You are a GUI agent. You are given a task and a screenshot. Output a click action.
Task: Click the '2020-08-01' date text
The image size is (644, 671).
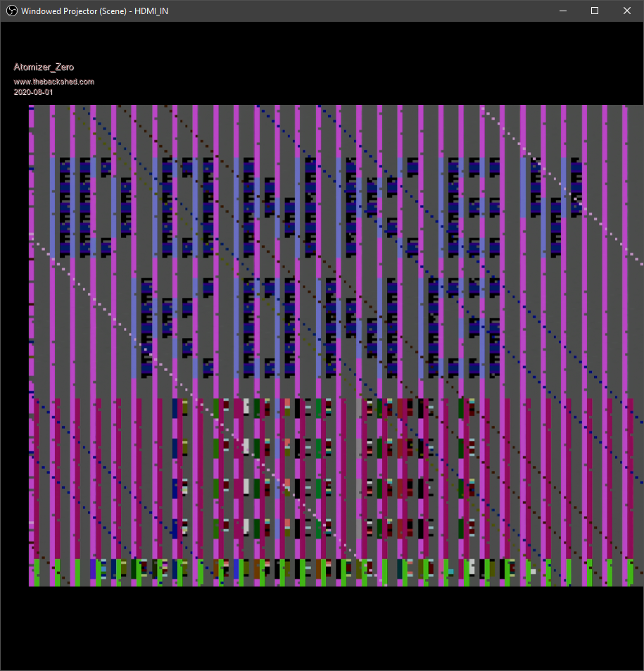[x=33, y=92]
